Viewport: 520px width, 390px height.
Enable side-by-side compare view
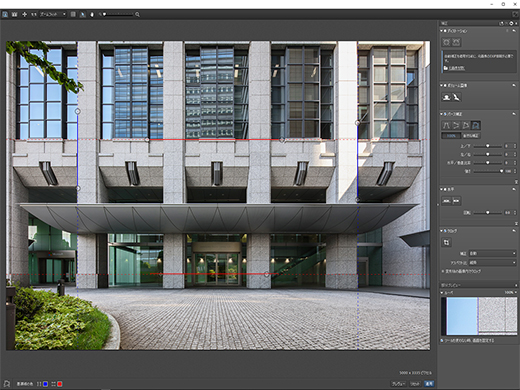click(x=14, y=14)
